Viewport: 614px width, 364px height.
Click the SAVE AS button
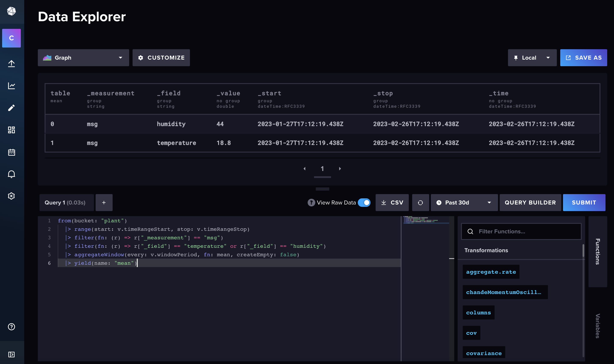(583, 58)
